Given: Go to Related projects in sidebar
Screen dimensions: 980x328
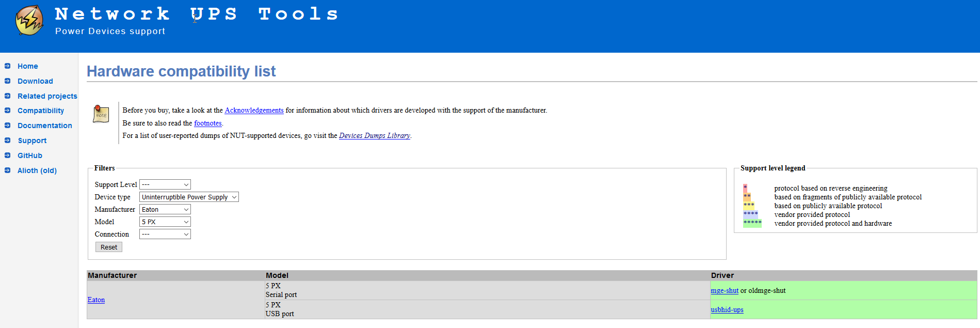Looking at the screenshot, I should pos(47,96).
